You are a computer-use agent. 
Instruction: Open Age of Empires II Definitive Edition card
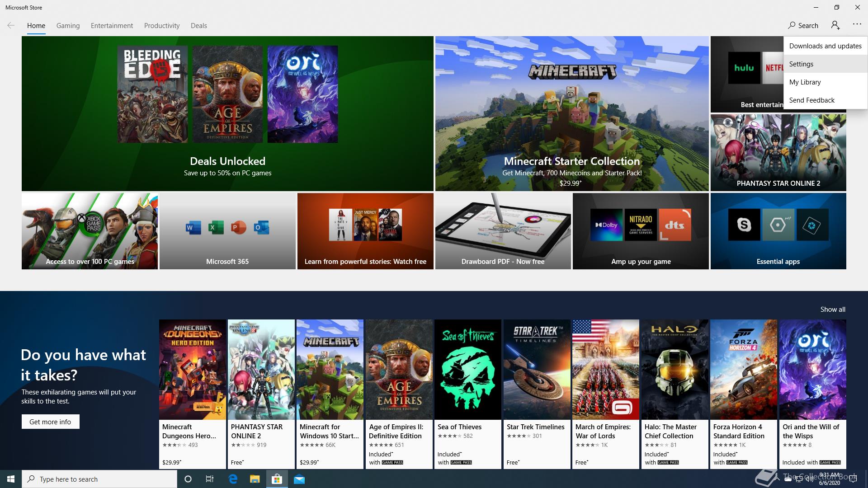[x=399, y=394]
